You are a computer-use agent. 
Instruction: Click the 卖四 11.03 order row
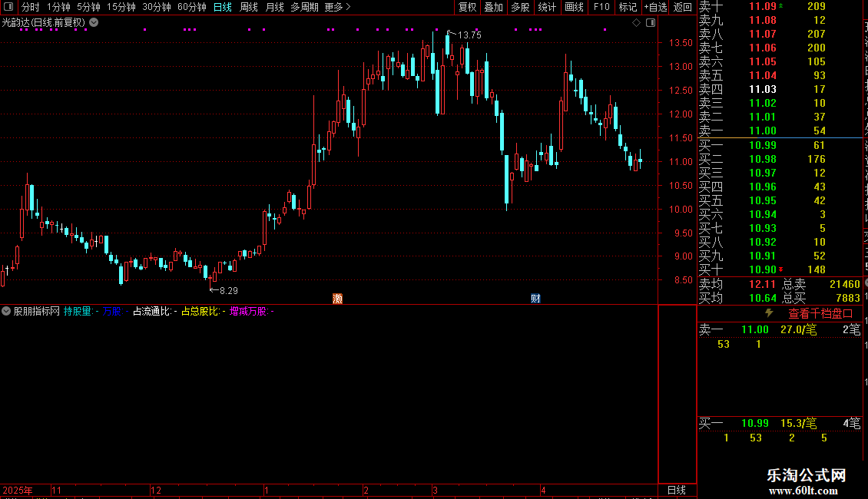click(x=780, y=90)
